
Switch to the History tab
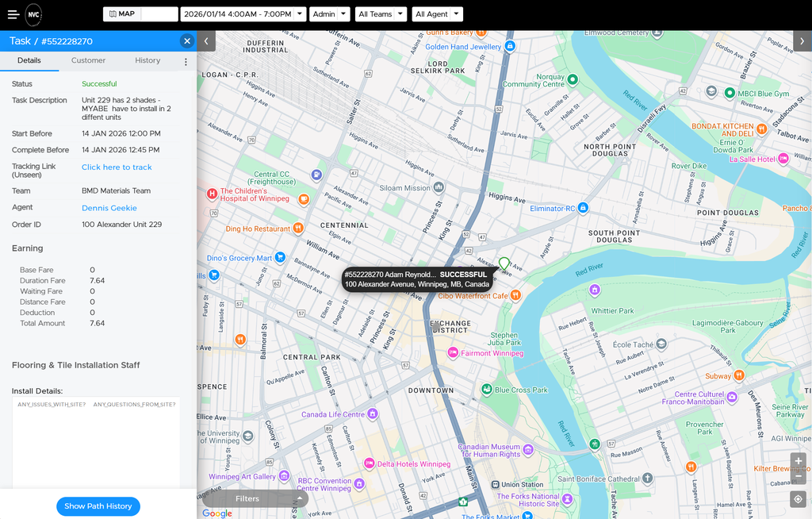(x=147, y=60)
